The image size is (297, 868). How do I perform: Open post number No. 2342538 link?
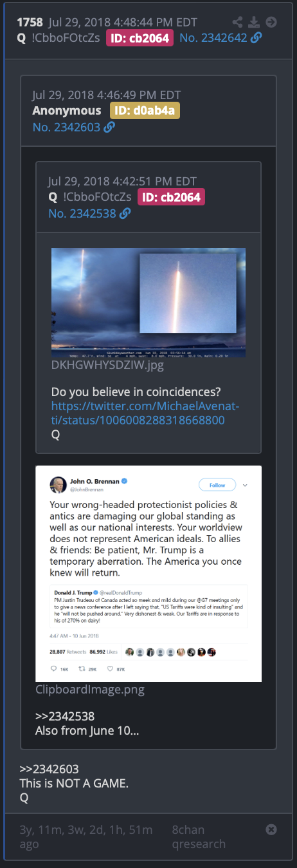tap(82, 213)
